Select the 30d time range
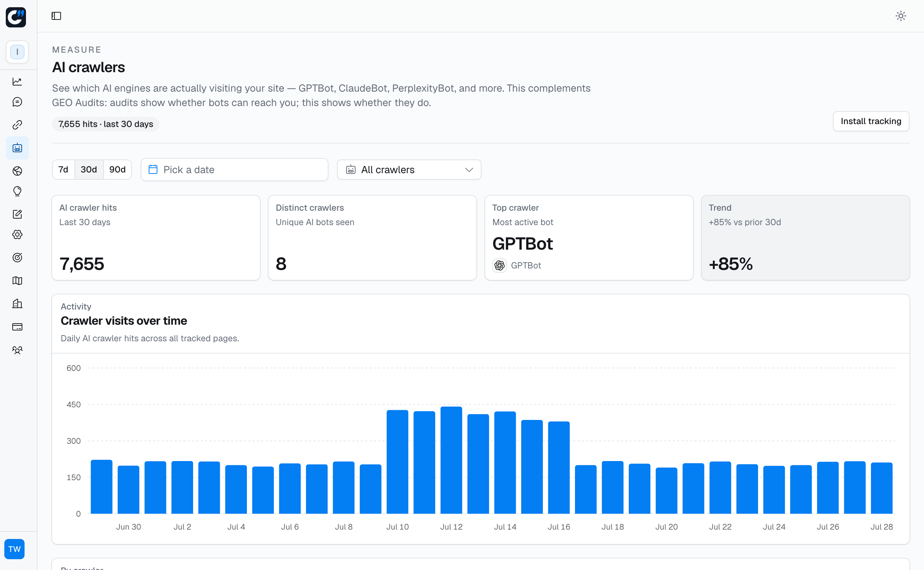 tap(89, 170)
